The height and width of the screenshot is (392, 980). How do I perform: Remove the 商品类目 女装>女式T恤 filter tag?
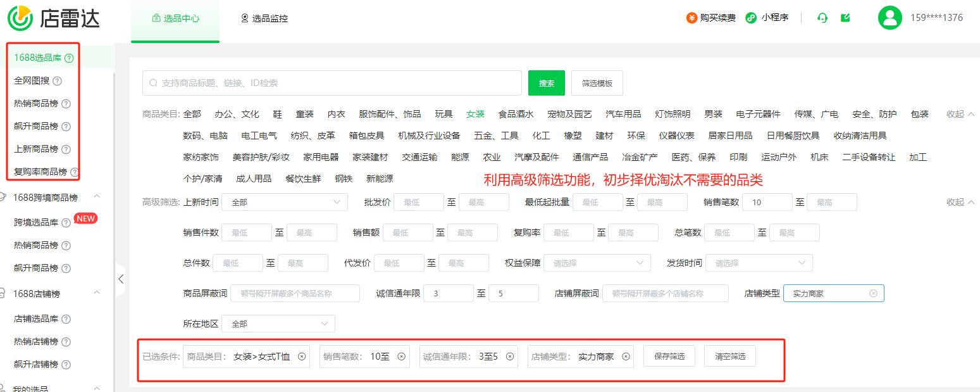(x=302, y=357)
